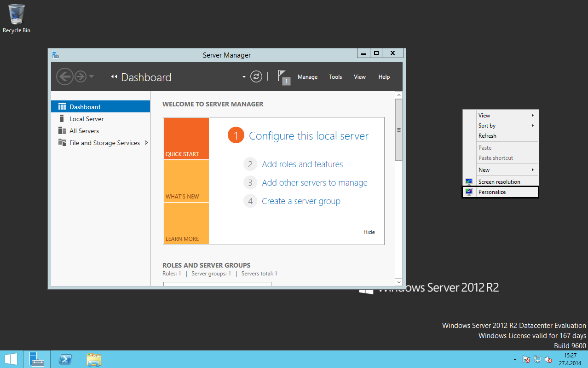Open the notifications flag icon
The image size is (588, 368).
282,76
